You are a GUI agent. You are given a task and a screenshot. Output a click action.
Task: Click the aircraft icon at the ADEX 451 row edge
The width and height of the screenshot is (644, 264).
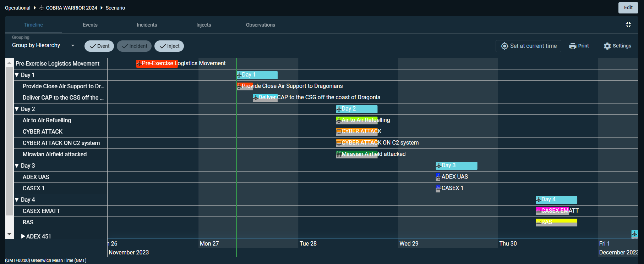634,234
